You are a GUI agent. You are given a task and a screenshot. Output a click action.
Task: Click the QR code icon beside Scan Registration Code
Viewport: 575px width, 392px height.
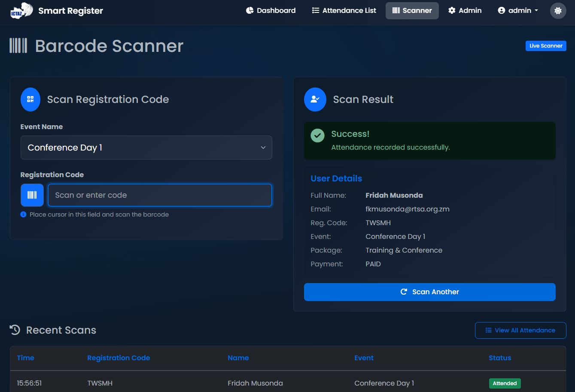pos(30,100)
